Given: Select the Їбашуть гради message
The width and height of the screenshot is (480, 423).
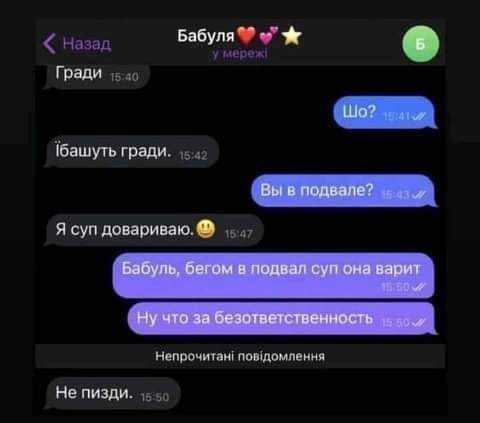Looking at the screenshot, I should click(x=132, y=152).
